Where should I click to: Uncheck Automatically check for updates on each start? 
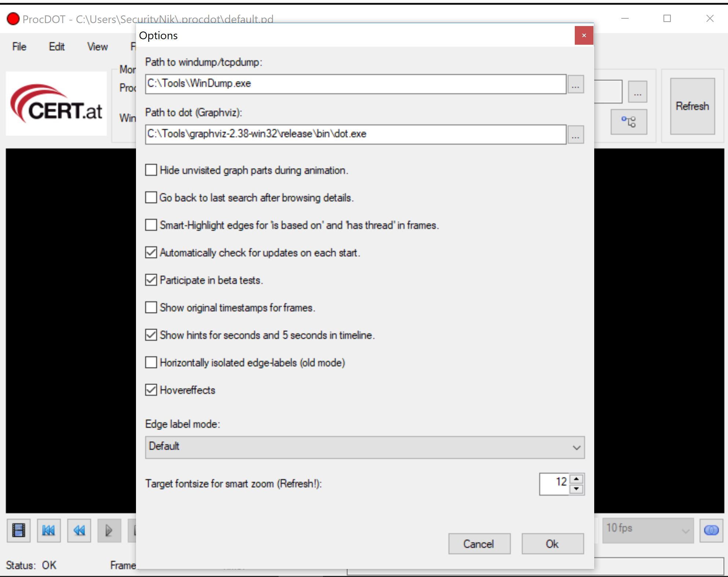coord(151,252)
